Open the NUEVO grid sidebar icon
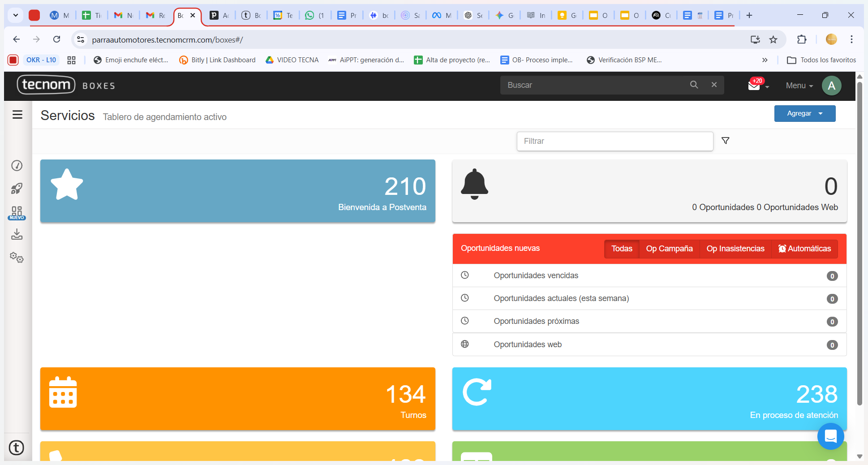Viewport: 868px width, 465px height. coord(17,212)
